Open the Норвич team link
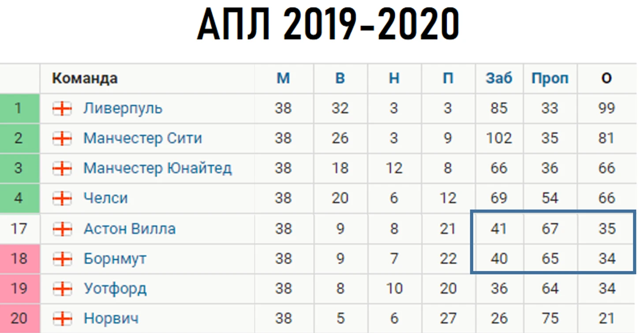This screenshot has height=333, width=644. pyautogui.click(x=111, y=318)
